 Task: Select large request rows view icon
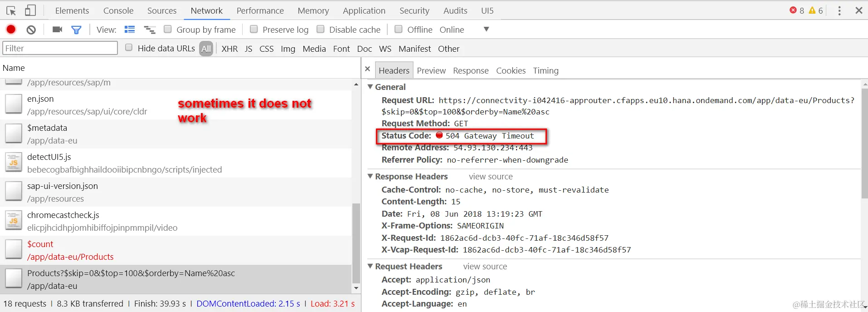(130, 30)
